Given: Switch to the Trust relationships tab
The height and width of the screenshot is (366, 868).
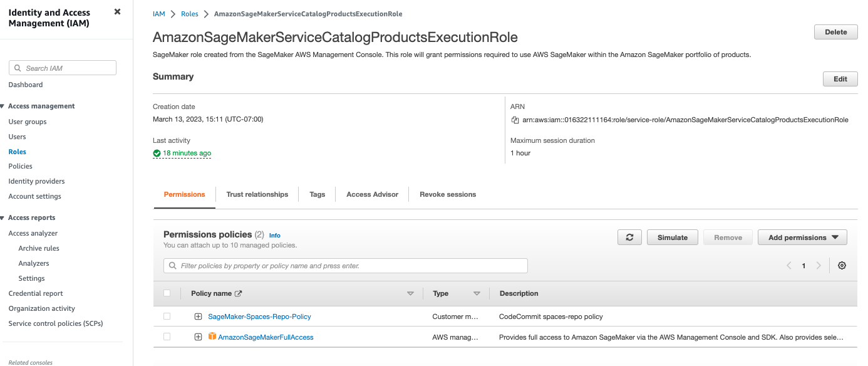Looking at the screenshot, I should [x=257, y=194].
